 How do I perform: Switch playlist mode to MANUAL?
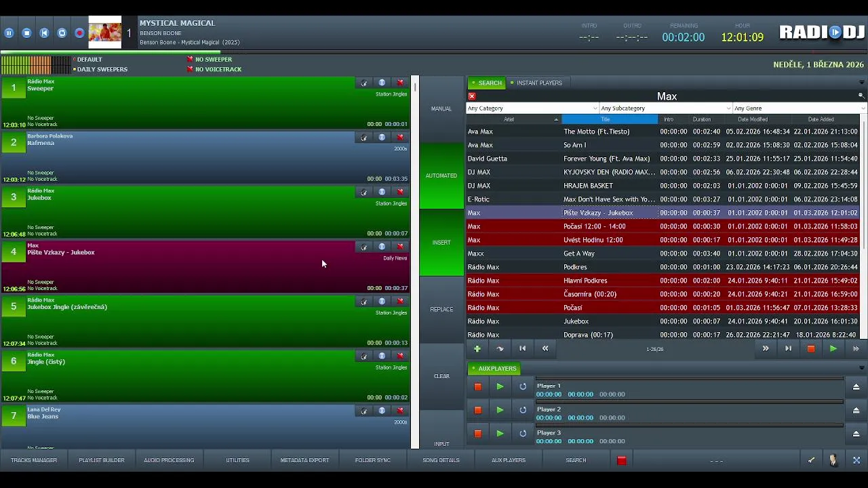441,108
